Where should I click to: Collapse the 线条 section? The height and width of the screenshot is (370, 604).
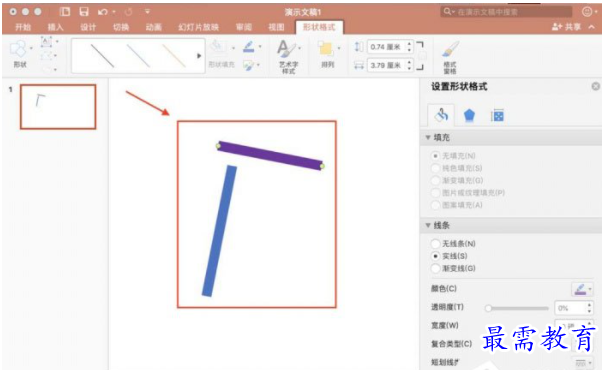pyautogui.click(x=428, y=225)
